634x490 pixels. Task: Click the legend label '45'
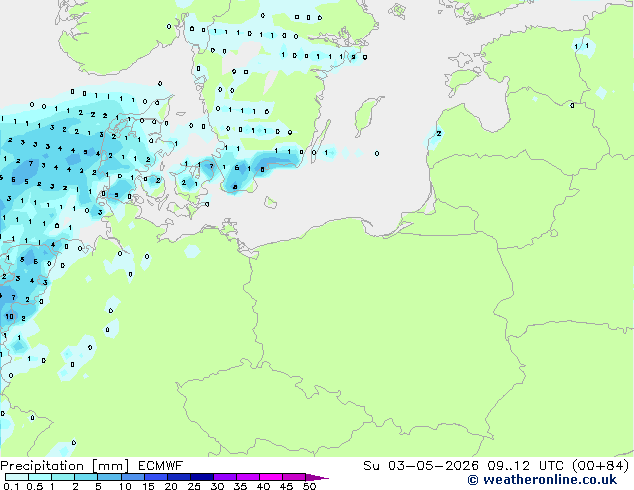click(286, 486)
